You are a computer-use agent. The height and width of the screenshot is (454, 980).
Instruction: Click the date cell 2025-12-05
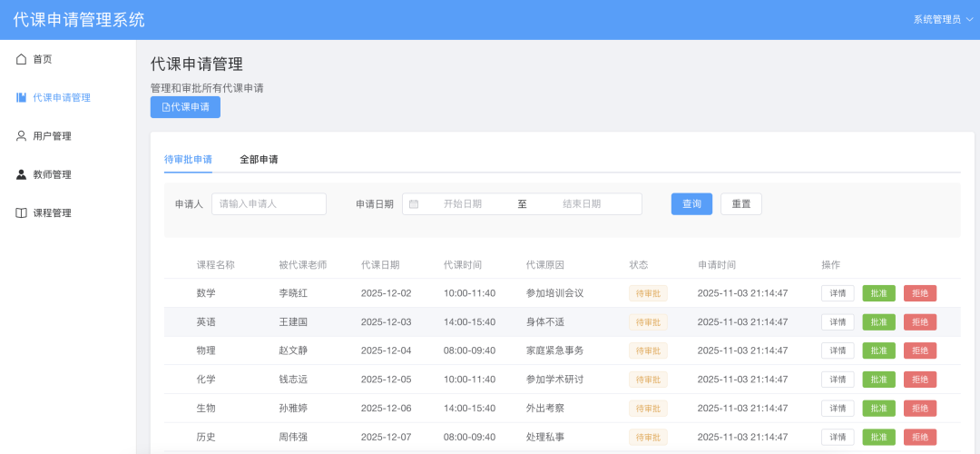(x=387, y=380)
